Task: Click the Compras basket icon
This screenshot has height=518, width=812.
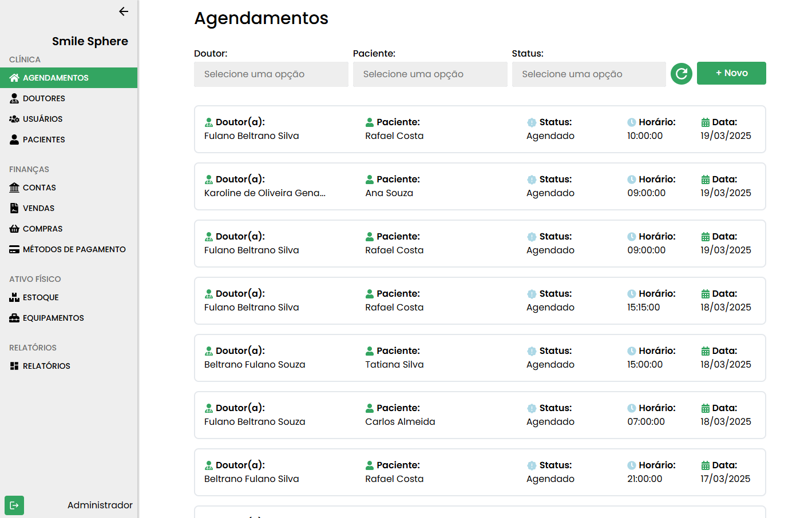Action: coord(14,229)
